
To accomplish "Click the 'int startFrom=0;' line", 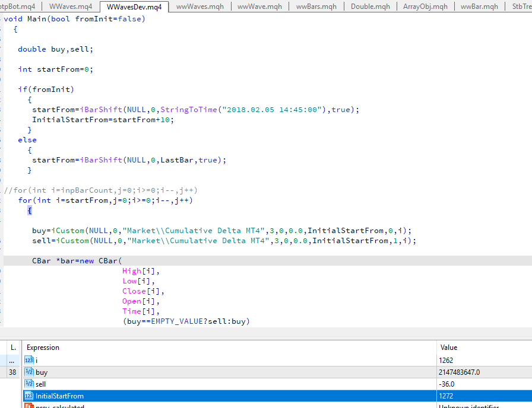I will pos(55,69).
